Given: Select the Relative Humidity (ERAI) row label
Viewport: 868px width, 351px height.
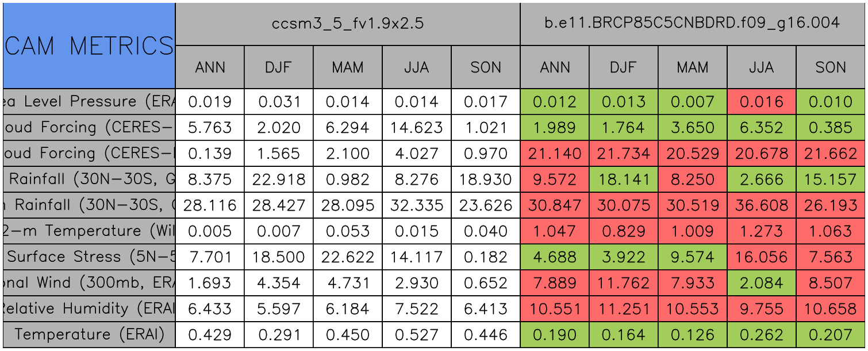Looking at the screenshot, I should pyautogui.click(x=89, y=308).
